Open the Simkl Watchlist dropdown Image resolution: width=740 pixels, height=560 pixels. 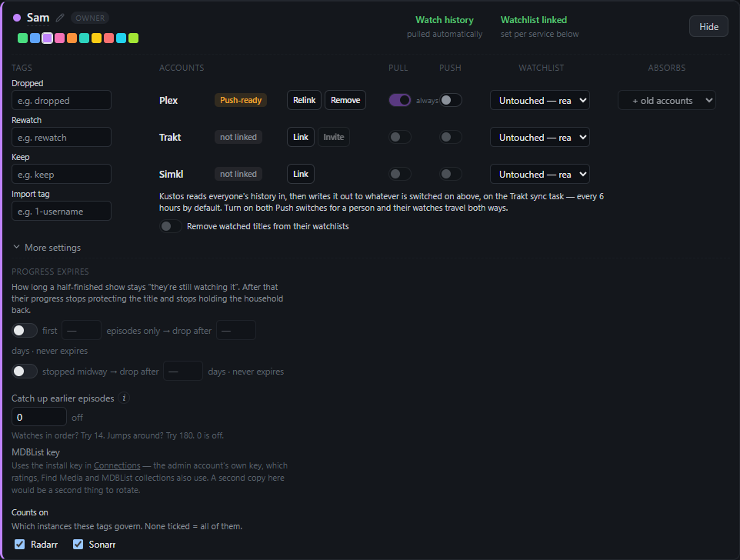[540, 174]
